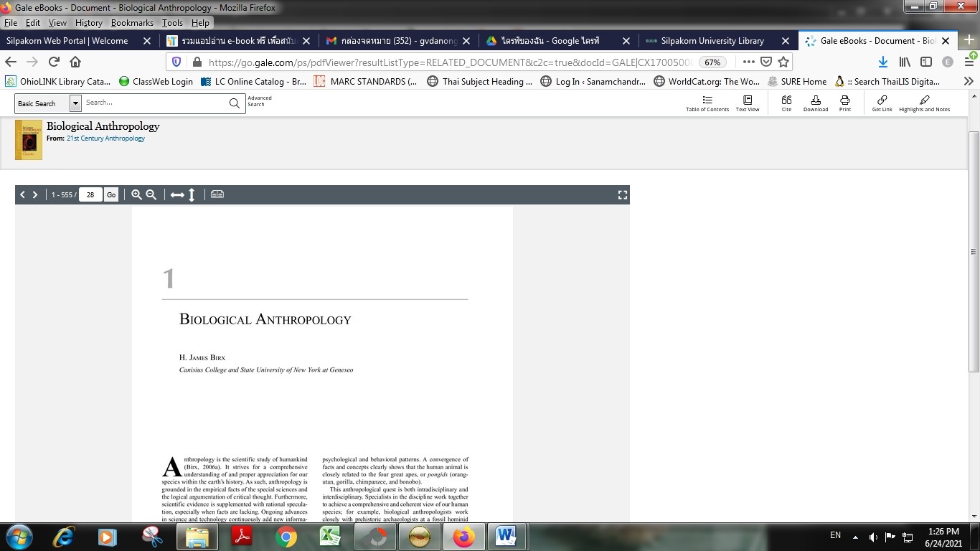Switch to Silpakorn University Library tab
The width and height of the screenshot is (980, 551).
719,41
